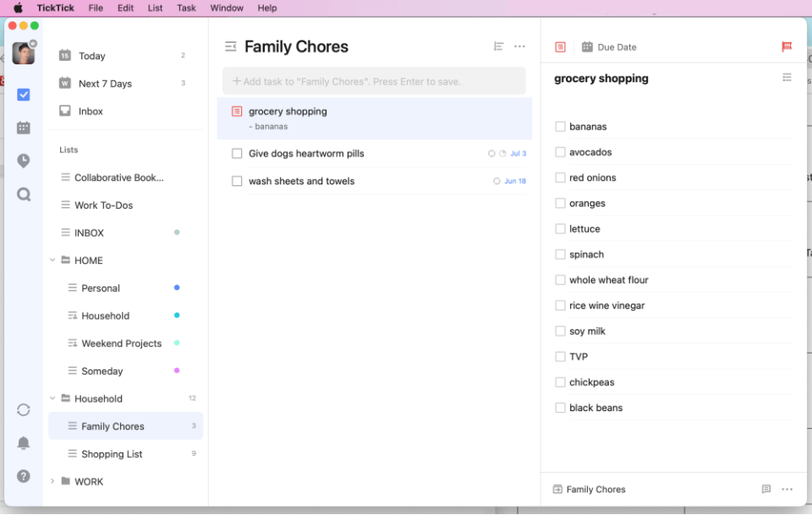Open the Pomodoro timer icon

coord(24,161)
